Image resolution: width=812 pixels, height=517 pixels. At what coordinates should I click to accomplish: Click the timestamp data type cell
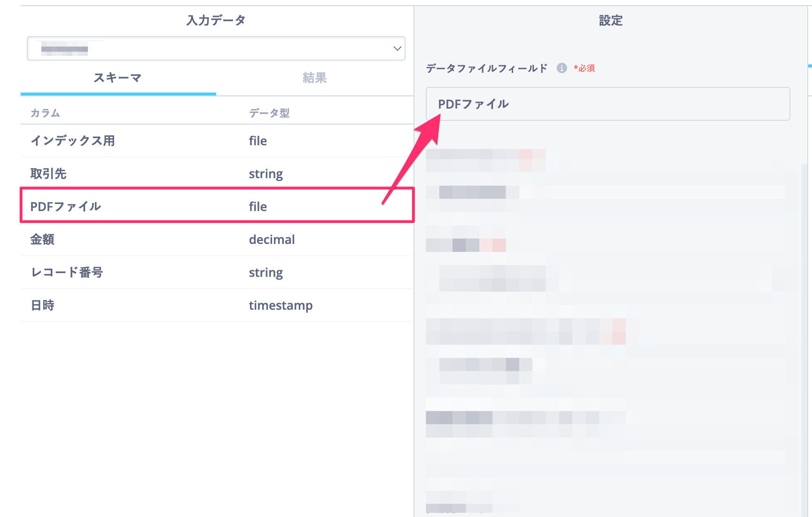(281, 305)
